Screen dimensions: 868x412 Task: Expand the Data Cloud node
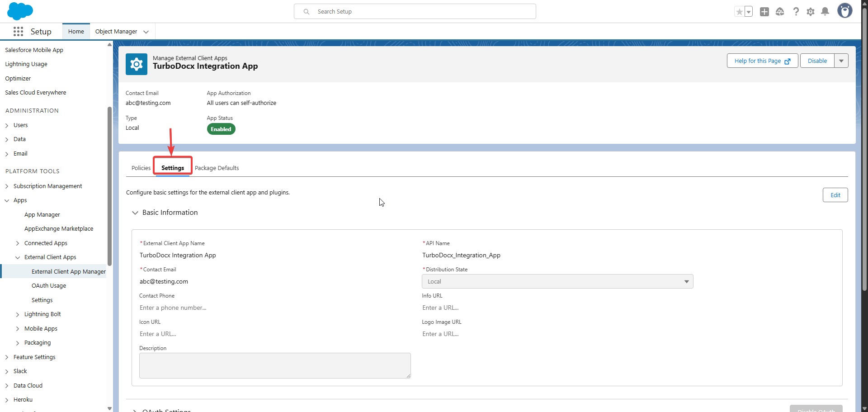point(7,386)
